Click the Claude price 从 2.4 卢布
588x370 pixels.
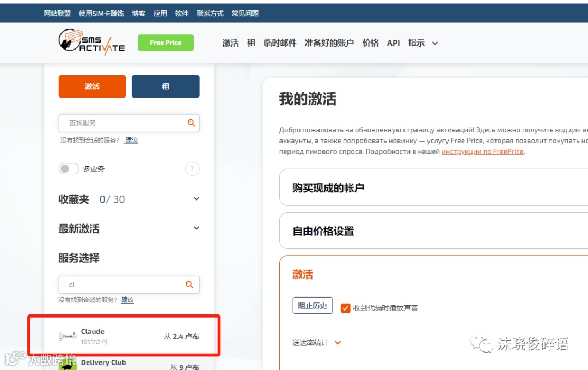tap(181, 337)
